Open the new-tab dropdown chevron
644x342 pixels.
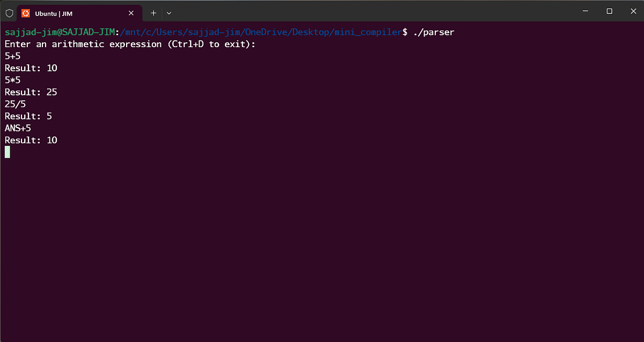pyautogui.click(x=169, y=12)
